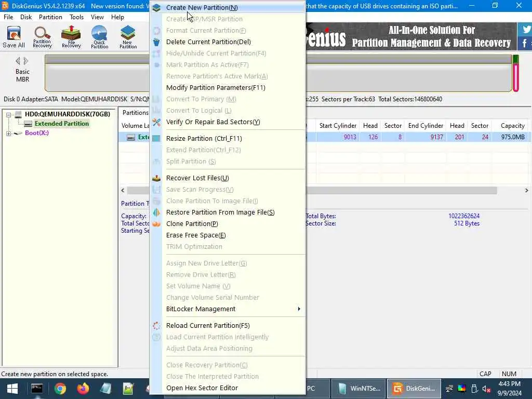Select Boot(X:) in disk tree
This screenshot has height=399, width=532.
[37, 132]
